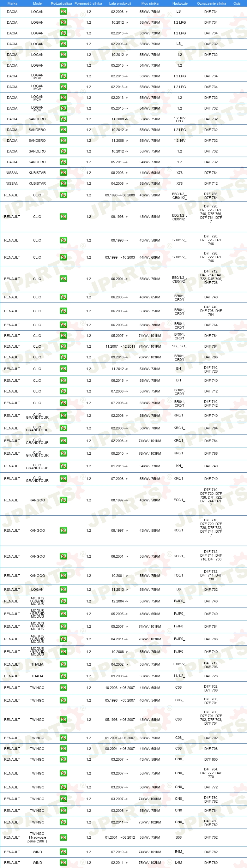Screen dimensions: 247x868
Task: Click the Lata produkcji column header
Action: click(x=120, y=3)
